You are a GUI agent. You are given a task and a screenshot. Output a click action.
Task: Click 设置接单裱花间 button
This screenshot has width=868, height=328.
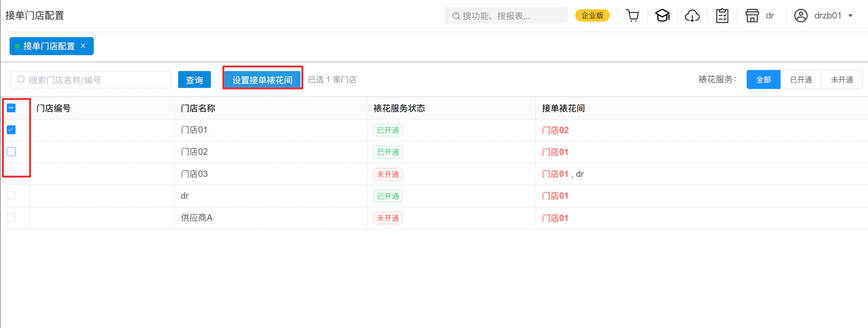(262, 80)
